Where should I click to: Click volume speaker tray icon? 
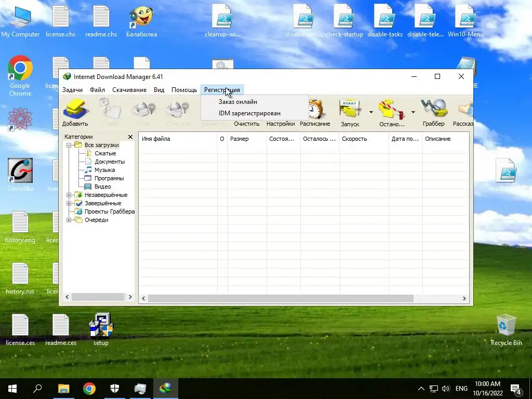pyautogui.click(x=446, y=389)
